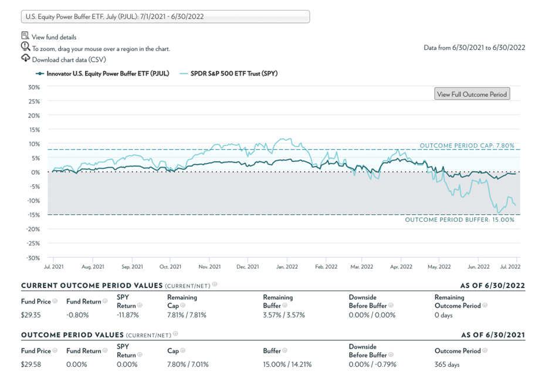Viewport: 549px width, 392px height.
Task: Click the 7.81% / 7.81% remaining cap value
Action: (187, 315)
